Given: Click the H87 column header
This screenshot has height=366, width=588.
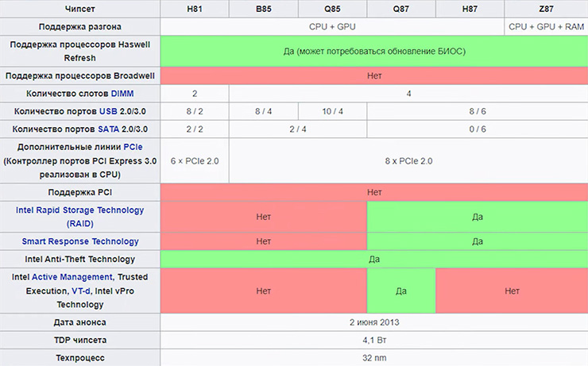Looking at the screenshot, I should [x=470, y=9].
